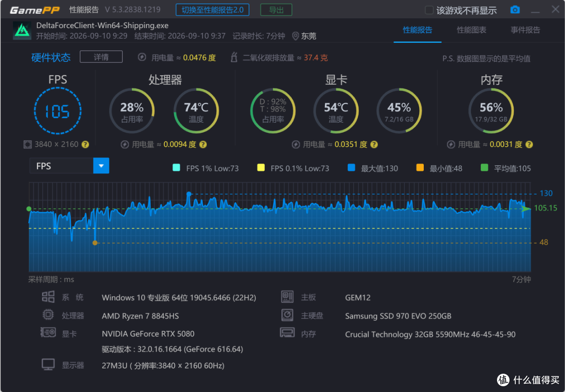Click the maximum 130 marker on chart

click(189, 194)
